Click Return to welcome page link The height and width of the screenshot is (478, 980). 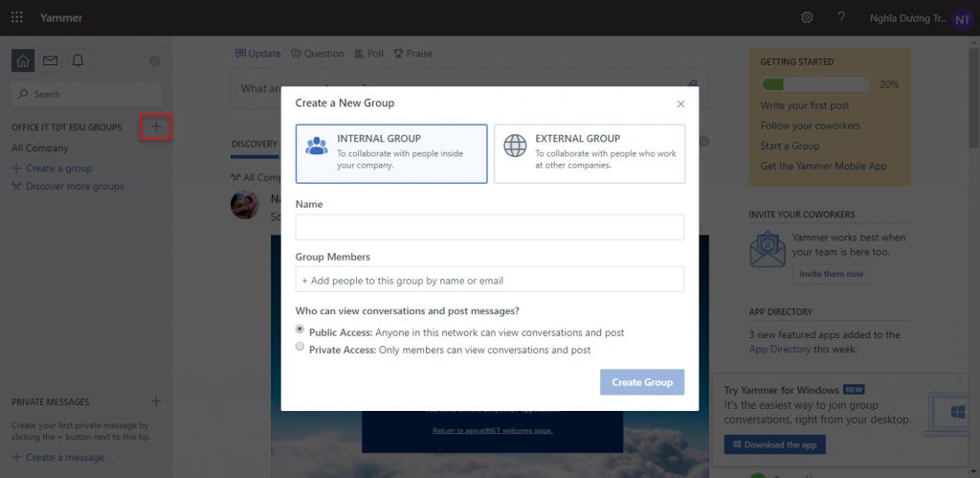tap(493, 430)
